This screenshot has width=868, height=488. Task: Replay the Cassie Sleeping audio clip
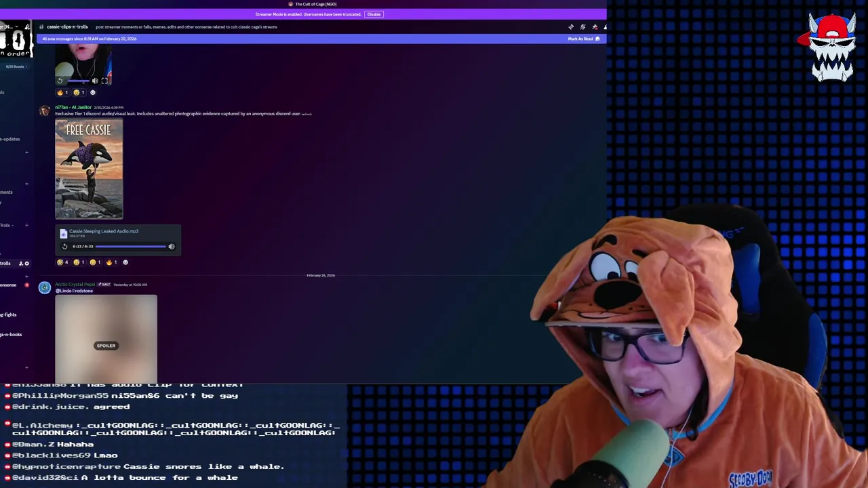coord(64,247)
